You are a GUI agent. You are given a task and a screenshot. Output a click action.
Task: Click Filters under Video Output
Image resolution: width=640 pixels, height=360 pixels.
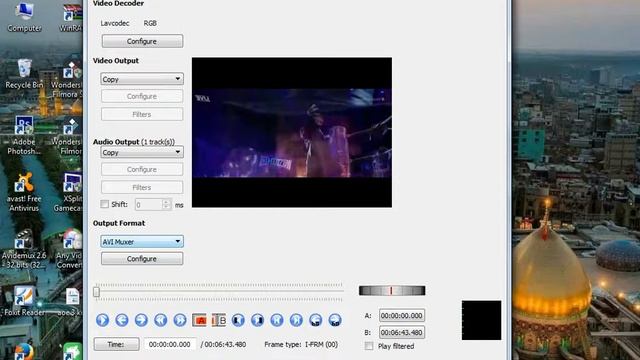pos(142,114)
